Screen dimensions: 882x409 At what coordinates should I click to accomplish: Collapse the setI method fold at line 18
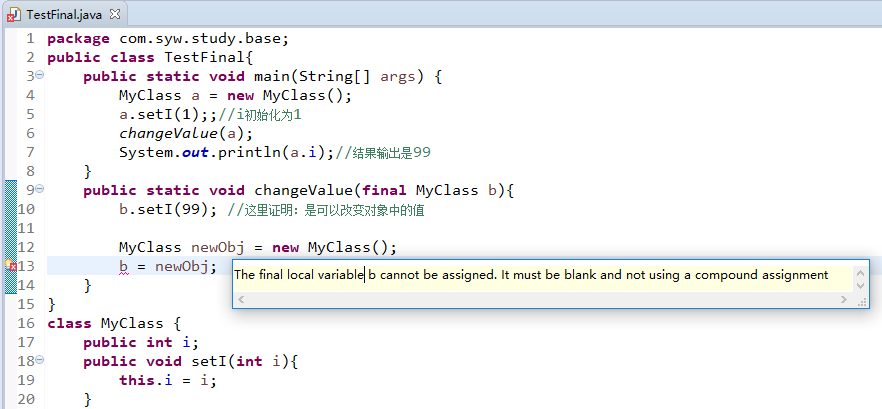click(39, 360)
